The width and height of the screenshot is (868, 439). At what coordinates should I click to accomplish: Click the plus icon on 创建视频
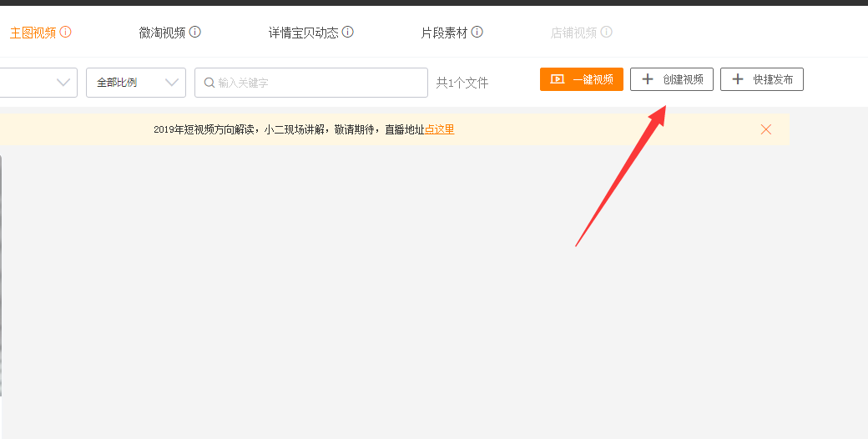pos(648,79)
